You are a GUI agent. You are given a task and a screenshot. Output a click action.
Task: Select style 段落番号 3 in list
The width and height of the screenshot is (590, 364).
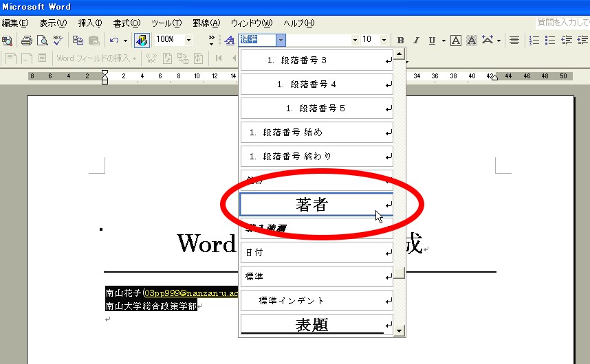point(317,60)
